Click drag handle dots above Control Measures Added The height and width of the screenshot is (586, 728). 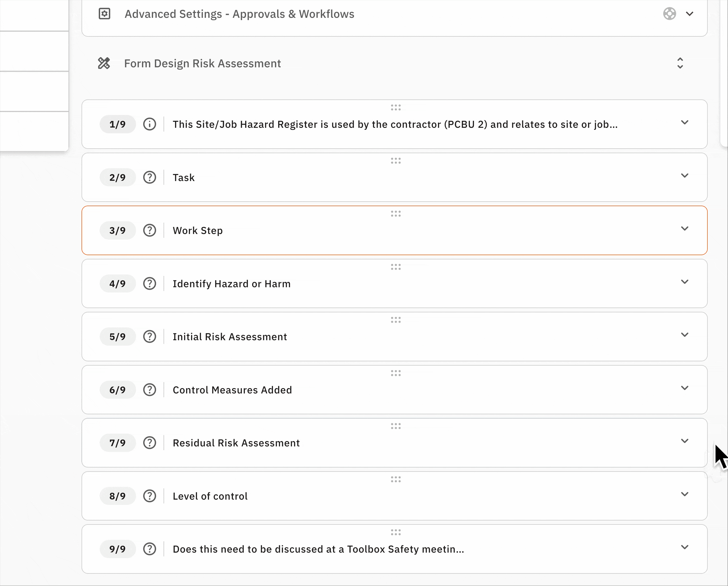(396, 373)
